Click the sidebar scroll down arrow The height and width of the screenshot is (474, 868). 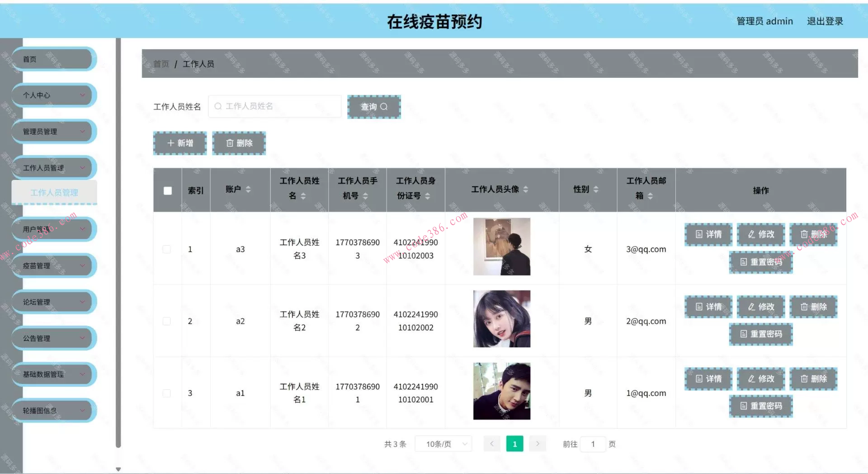point(118,469)
